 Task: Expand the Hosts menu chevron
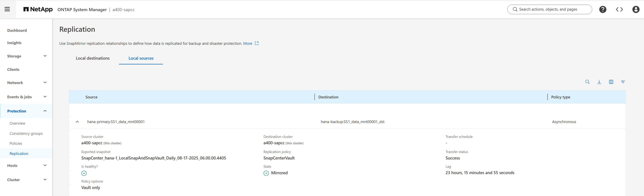45,165
